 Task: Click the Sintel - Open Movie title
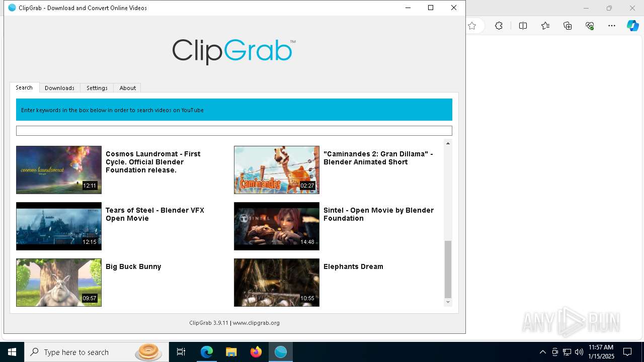point(378,214)
